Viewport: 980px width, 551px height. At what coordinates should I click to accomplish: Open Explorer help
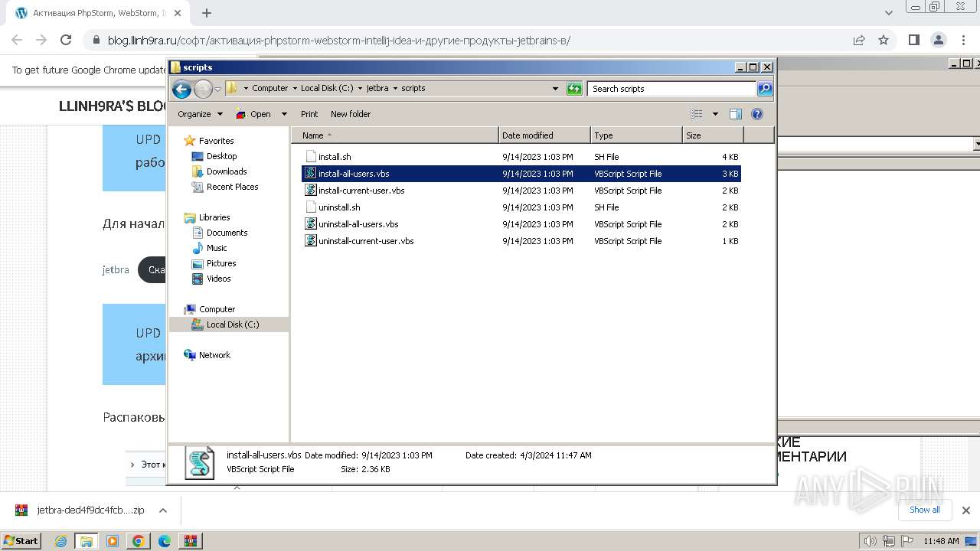[x=757, y=114]
